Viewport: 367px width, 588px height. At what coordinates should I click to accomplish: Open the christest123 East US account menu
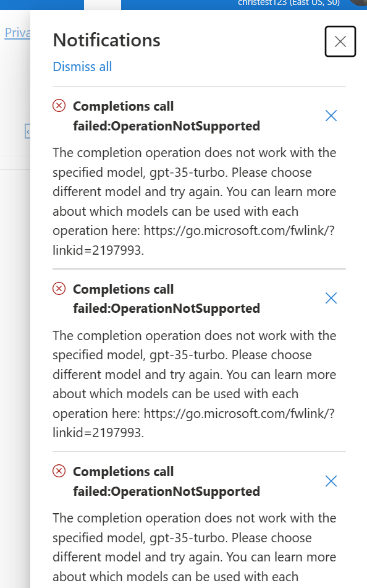pos(290,3)
